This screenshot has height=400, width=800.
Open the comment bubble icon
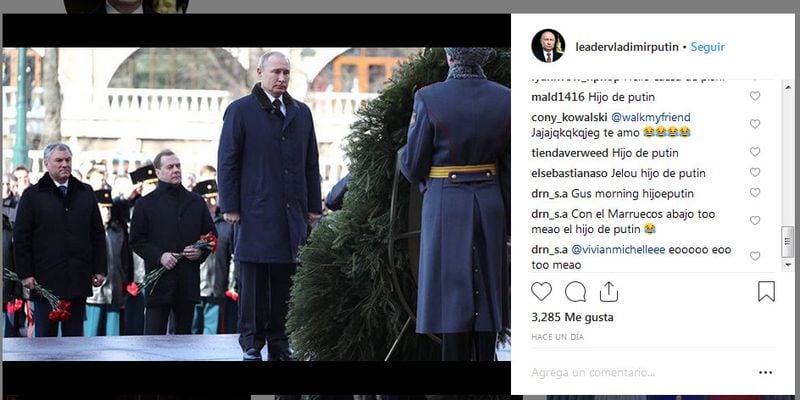[575, 291]
